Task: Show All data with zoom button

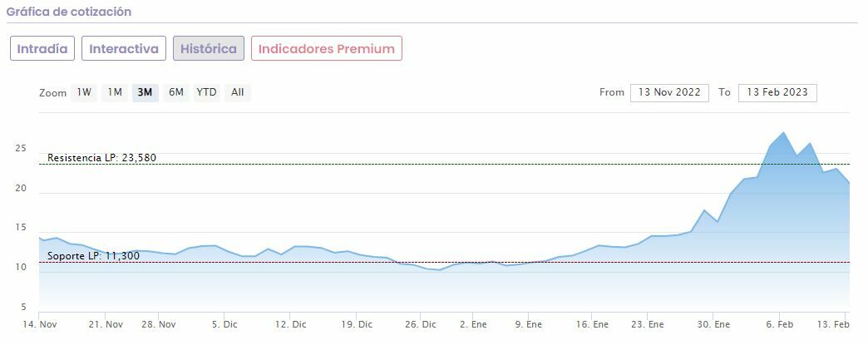Action: click(238, 92)
